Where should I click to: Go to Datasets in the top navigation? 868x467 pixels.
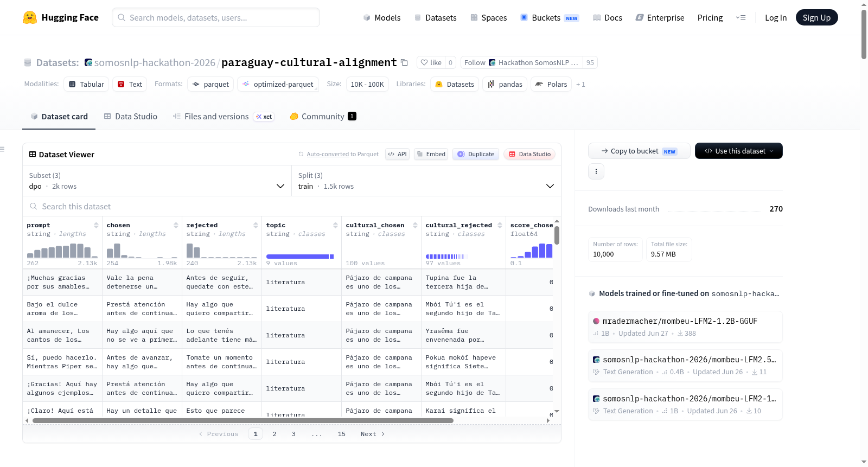pos(435,18)
